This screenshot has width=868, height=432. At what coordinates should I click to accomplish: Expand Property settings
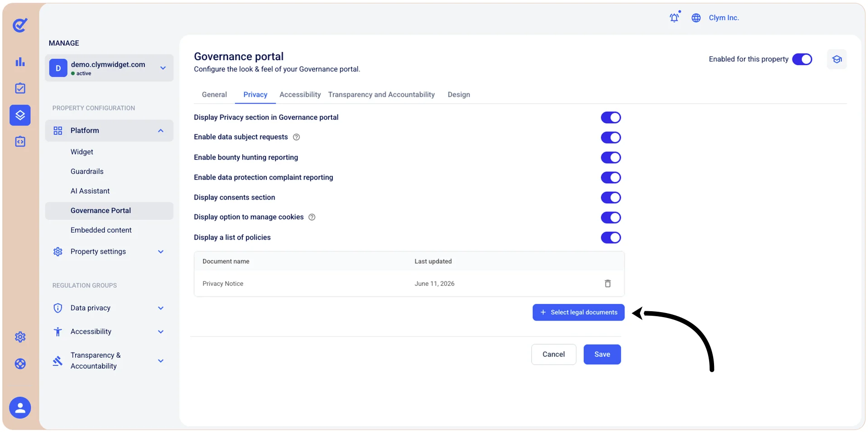coord(109,252)
